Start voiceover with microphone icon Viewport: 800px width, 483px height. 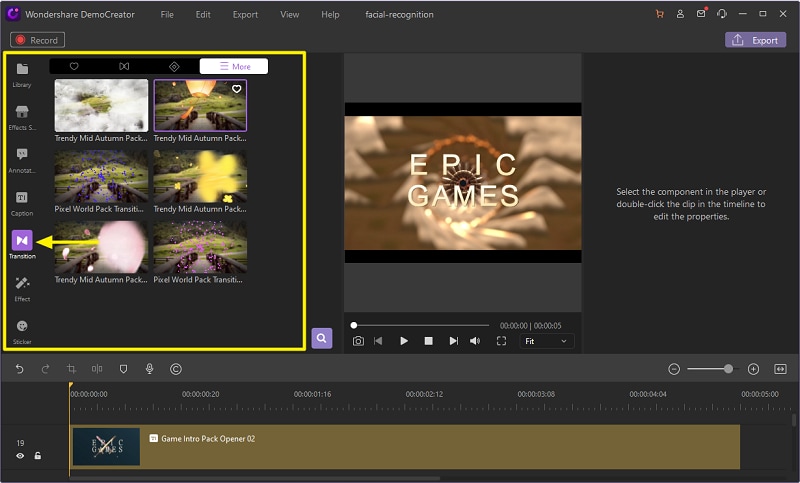point(149,369)
